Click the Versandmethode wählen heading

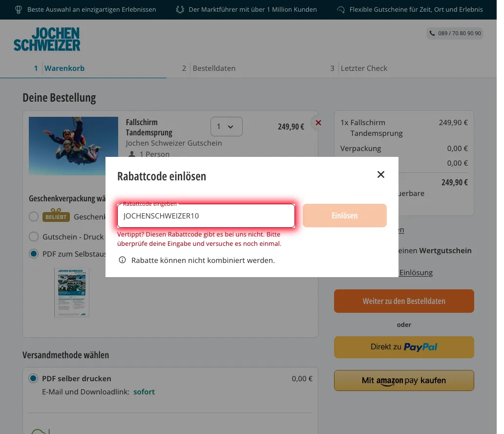65,355
